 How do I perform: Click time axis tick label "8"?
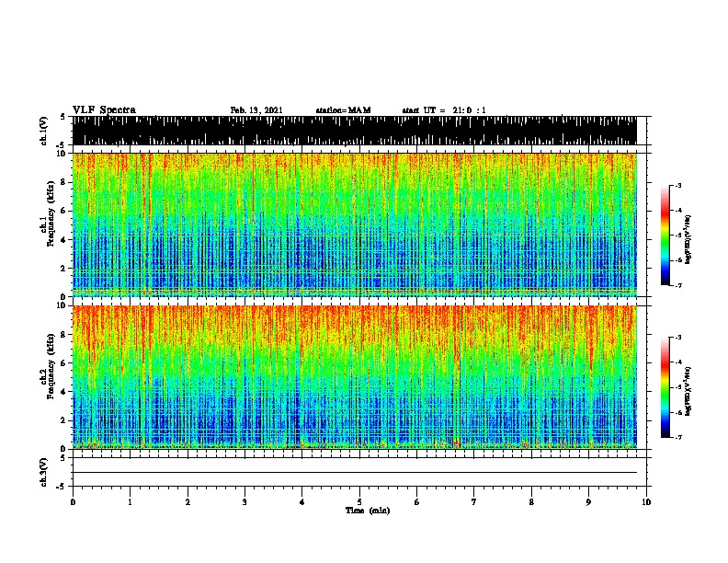point(531,502)
